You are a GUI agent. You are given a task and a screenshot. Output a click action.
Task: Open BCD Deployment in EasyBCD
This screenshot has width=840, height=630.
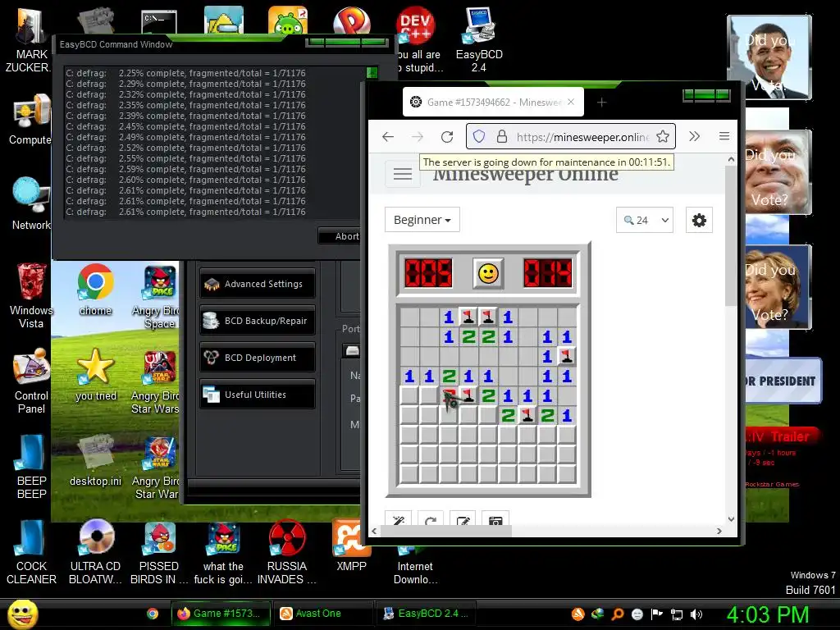258,358
